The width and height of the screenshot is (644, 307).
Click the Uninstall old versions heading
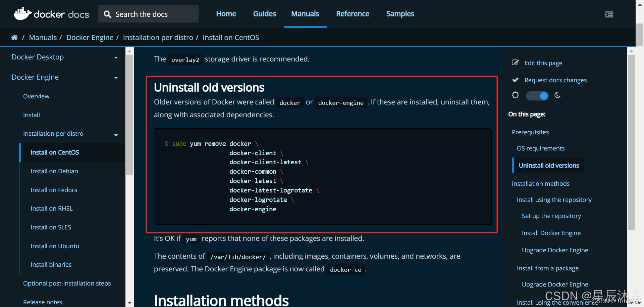[209, 88]
